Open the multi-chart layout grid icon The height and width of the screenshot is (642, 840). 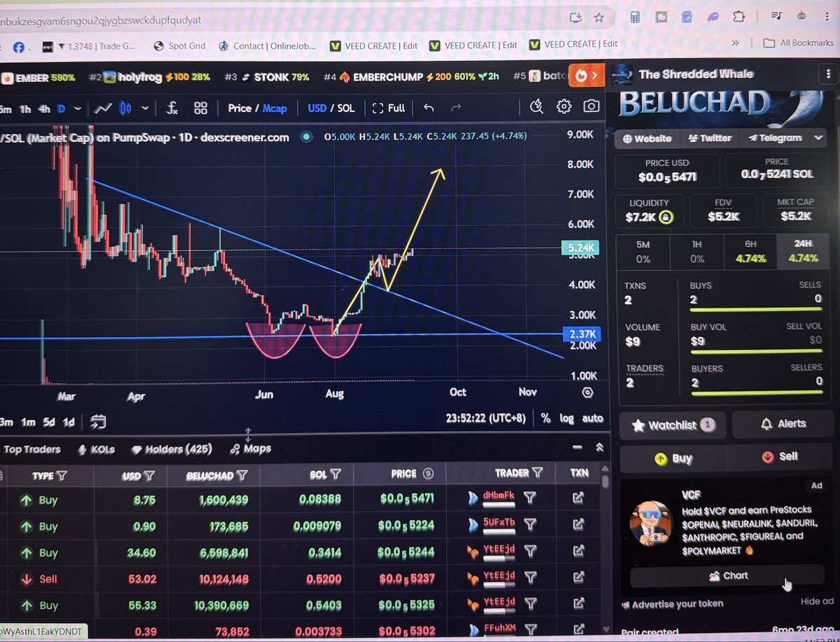(x=200, y=108)
